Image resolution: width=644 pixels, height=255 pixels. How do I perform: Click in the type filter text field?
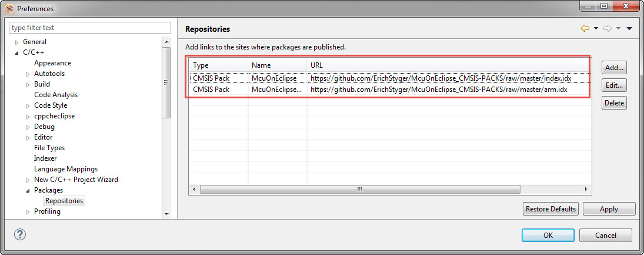coord(89,28)
